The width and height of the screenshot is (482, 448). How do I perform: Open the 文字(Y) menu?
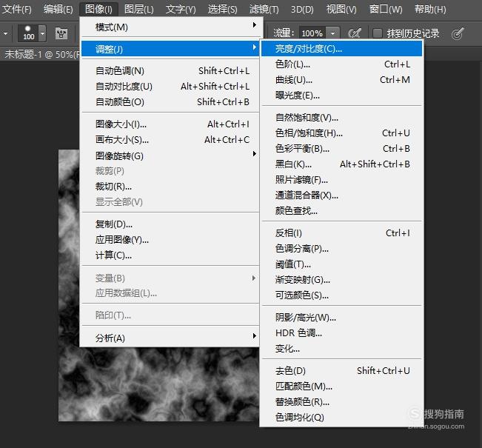tap(181, 9)
